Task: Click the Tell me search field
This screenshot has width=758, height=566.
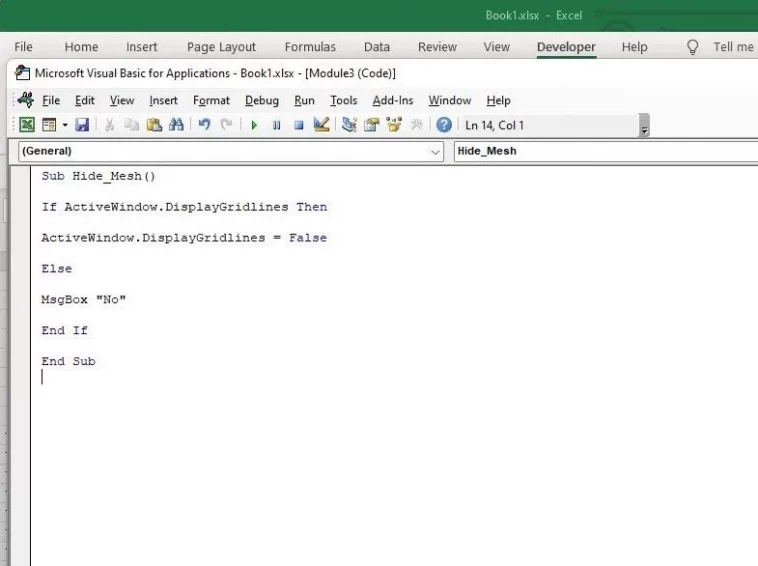Action: [x=733, y=47]
